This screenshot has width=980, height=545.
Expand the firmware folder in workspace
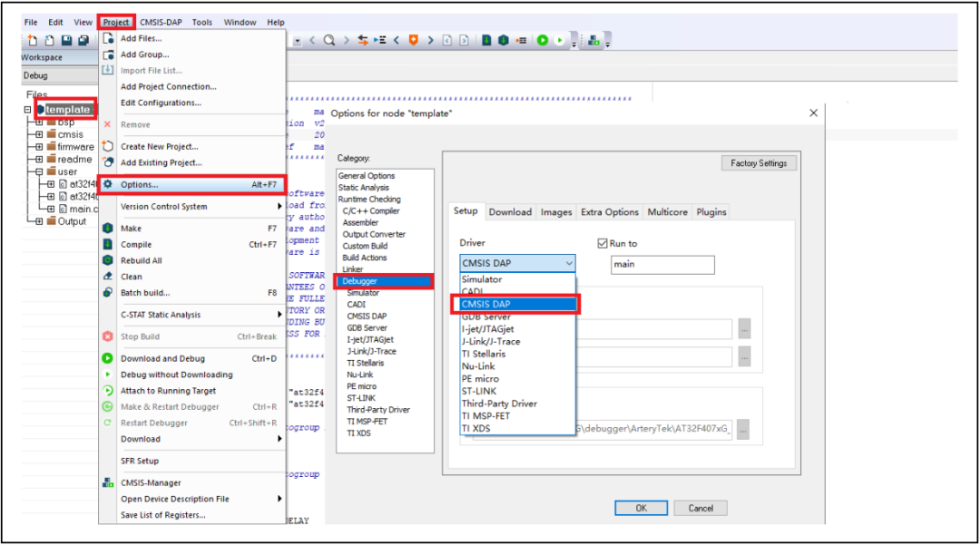(x=39, y=147)
